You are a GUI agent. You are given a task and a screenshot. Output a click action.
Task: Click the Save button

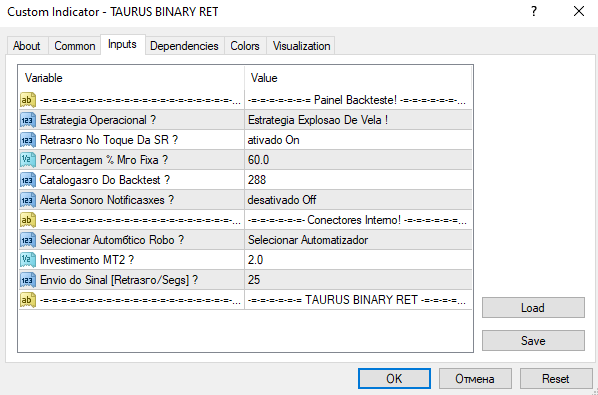pyautogui.click(x=533, y=340)
